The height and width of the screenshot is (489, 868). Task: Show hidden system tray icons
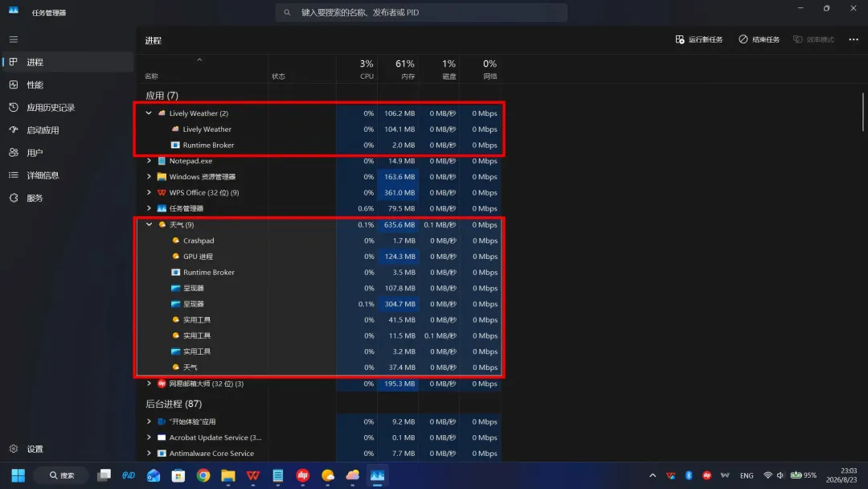(653, 475)
